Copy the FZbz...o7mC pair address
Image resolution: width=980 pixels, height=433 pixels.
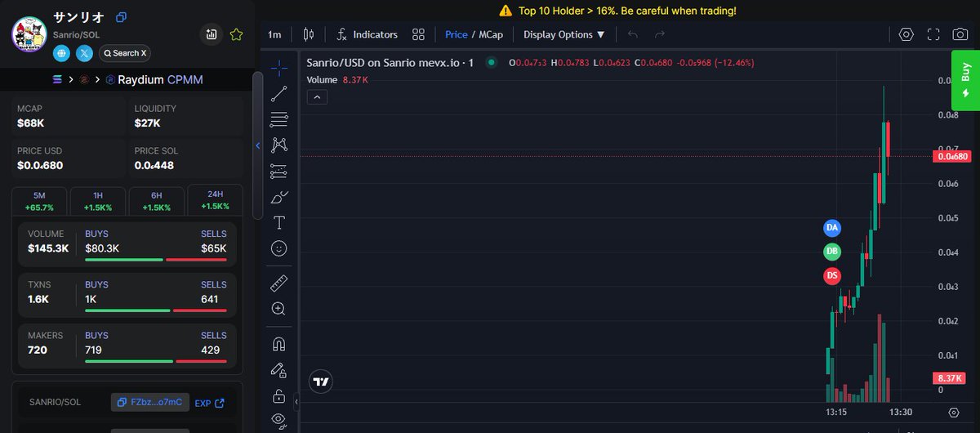click(x=150, y=402)
